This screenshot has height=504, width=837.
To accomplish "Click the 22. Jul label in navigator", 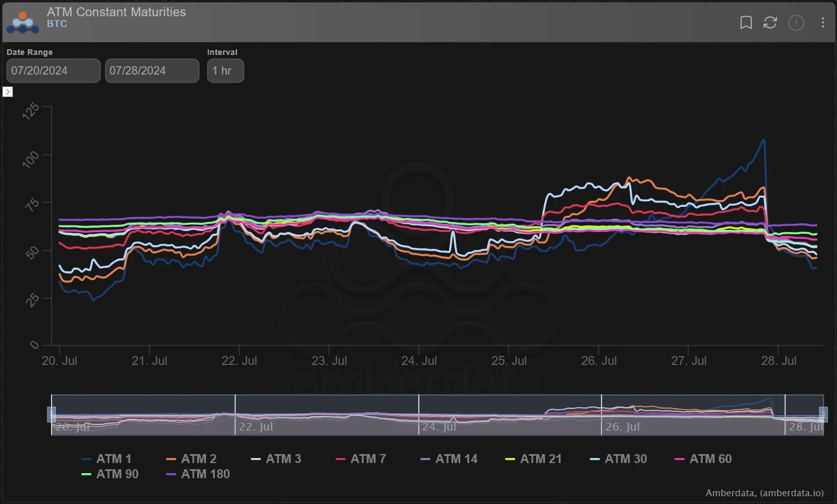I will tap(256, 427).
